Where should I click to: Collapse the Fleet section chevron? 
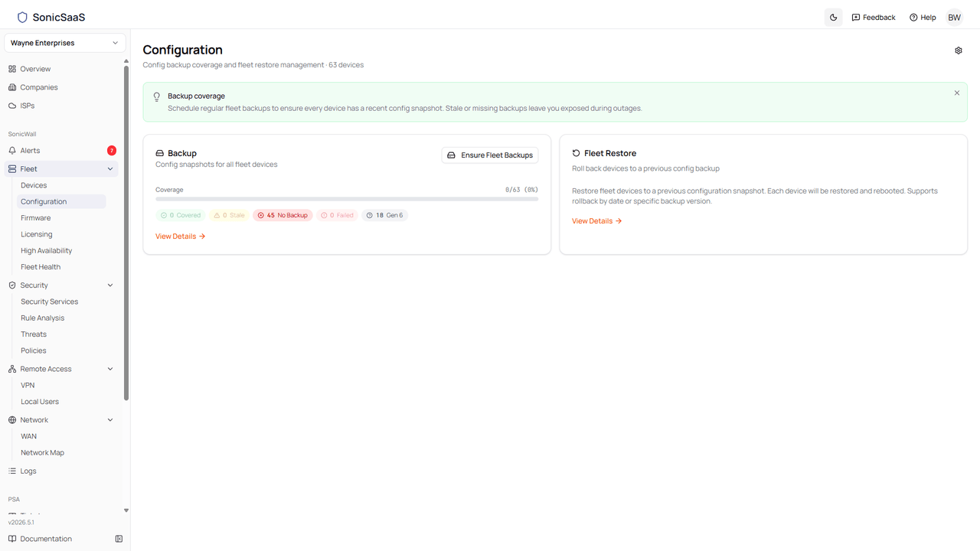point(110,169)
